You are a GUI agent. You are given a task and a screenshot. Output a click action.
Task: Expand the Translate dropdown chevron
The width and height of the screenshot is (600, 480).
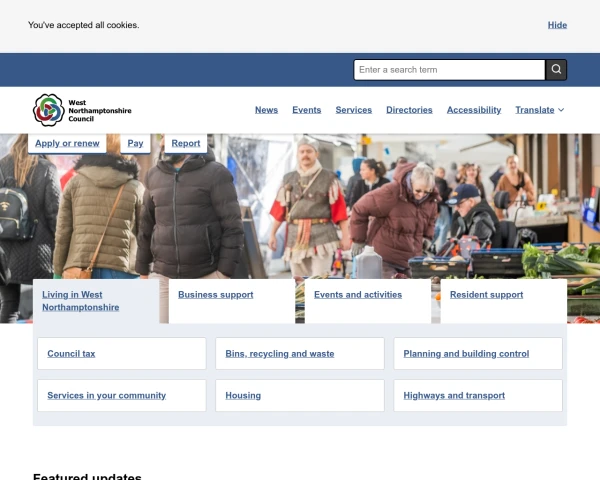click(x=561, y=110)
